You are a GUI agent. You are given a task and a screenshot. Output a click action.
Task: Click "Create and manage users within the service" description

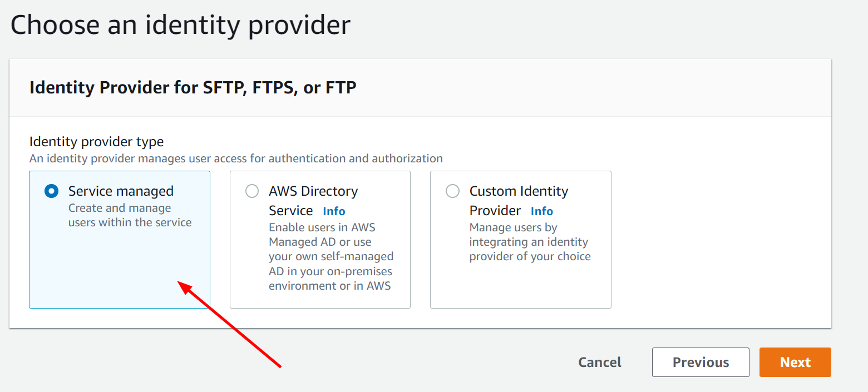coord(130,215)
